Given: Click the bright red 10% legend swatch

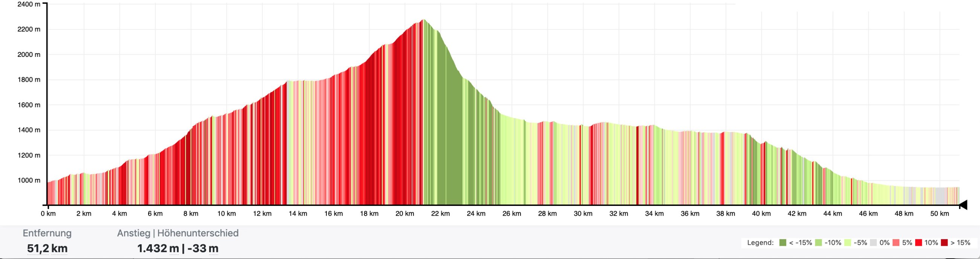Looking at the screenshot, I should pos(918,243).
